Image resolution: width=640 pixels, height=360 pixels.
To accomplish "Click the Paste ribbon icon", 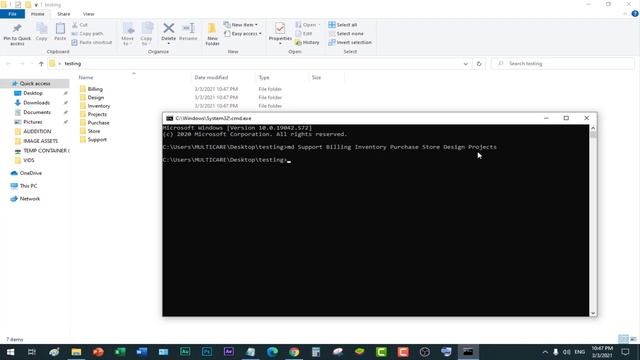I will (x=60, y=29).
